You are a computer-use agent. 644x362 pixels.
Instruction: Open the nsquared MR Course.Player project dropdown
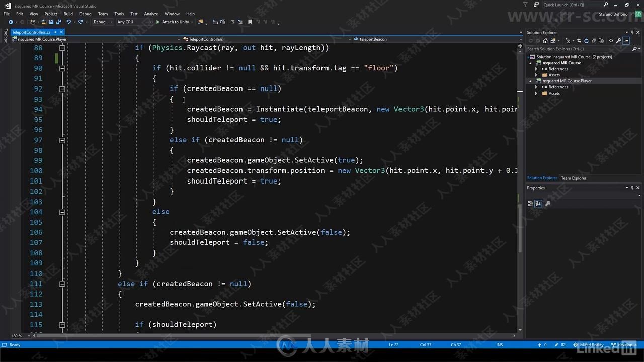[96, 39]
